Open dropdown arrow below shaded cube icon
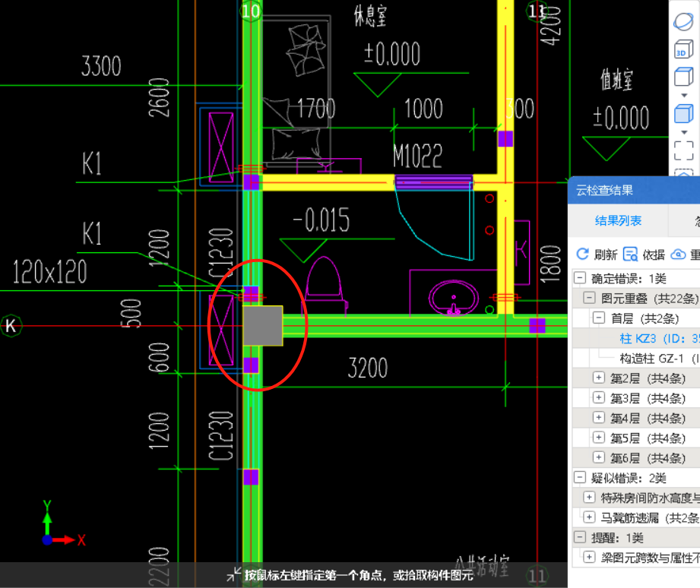The width and height of the screenshot is (700, 588). coord(684,132)
